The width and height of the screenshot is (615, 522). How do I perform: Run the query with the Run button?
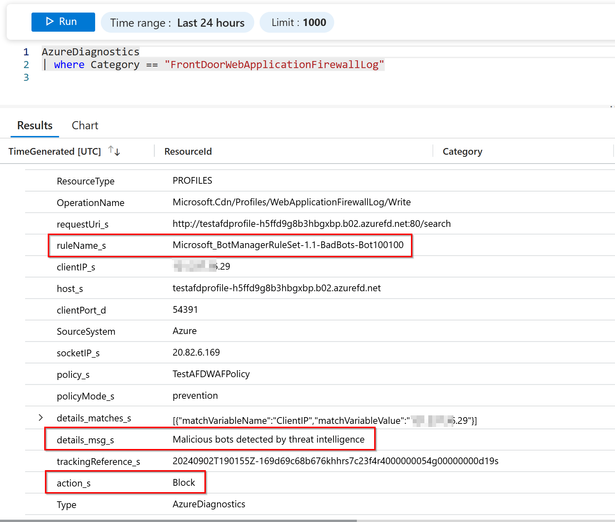(x=63, y=22)
